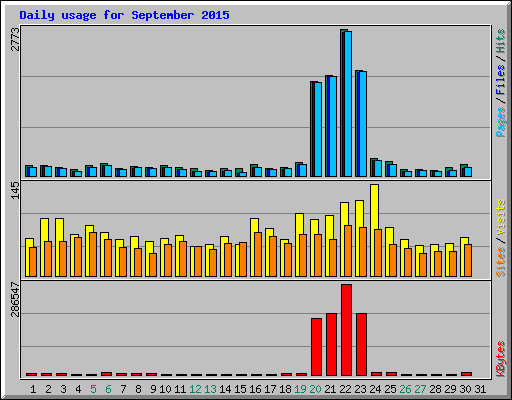
Task: Click green weekend day label 13
Action: click(210, 389)
